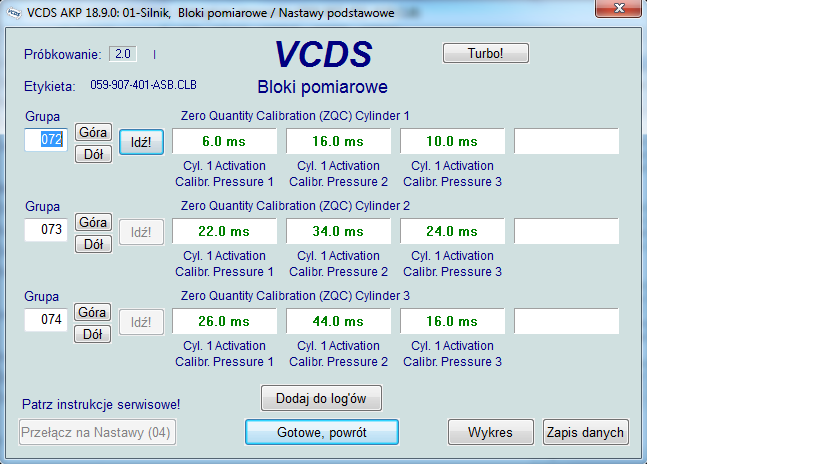Click Góra next to group 074
Image resolution: width=819 pixels, height=464 pixels.
point(93,313)
